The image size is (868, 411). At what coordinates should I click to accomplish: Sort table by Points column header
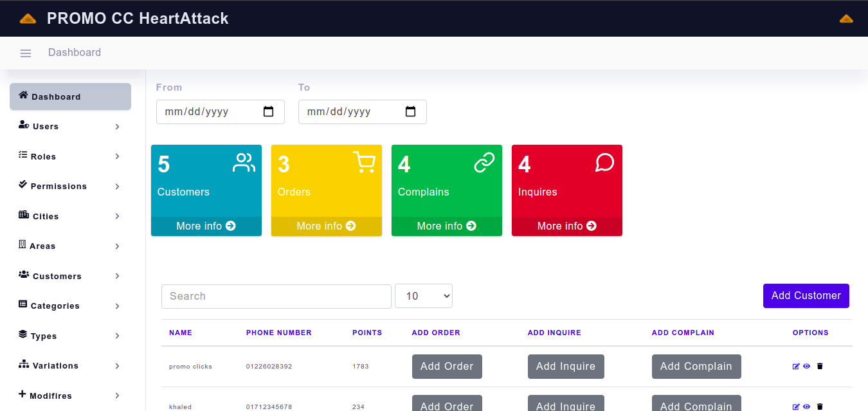coord(367,333)
